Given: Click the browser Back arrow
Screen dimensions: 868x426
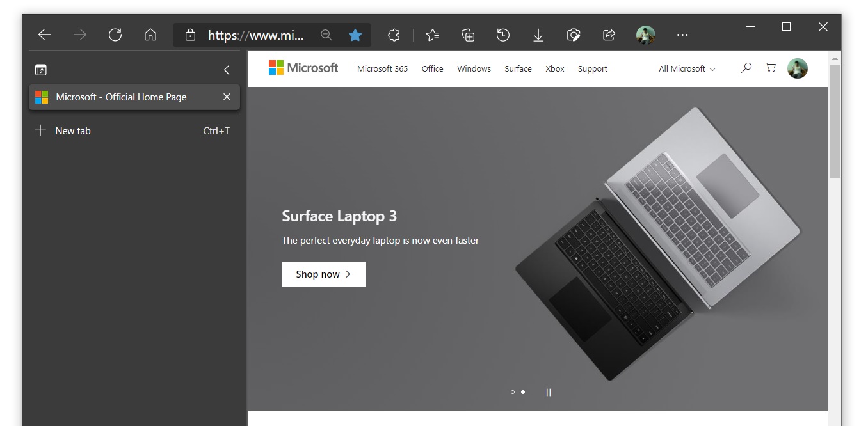Looking at the screenshot, I should coord(44,35).
